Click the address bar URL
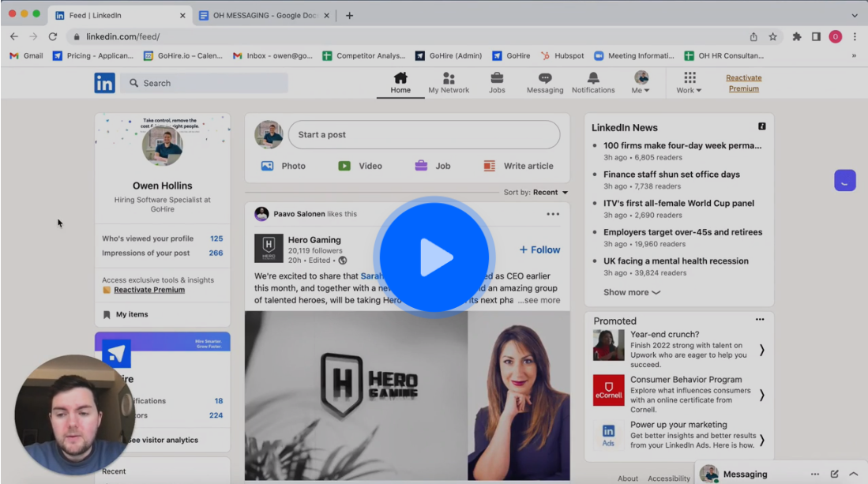Viewport: 868px width, 484px height. [x=123, y=36]
